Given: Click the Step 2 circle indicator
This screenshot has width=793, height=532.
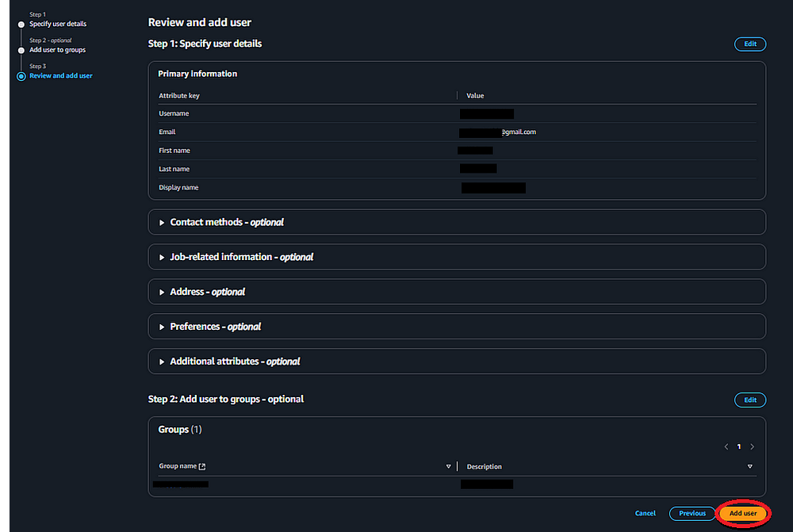Looking at the screenshot, I should tap(21, 50).
